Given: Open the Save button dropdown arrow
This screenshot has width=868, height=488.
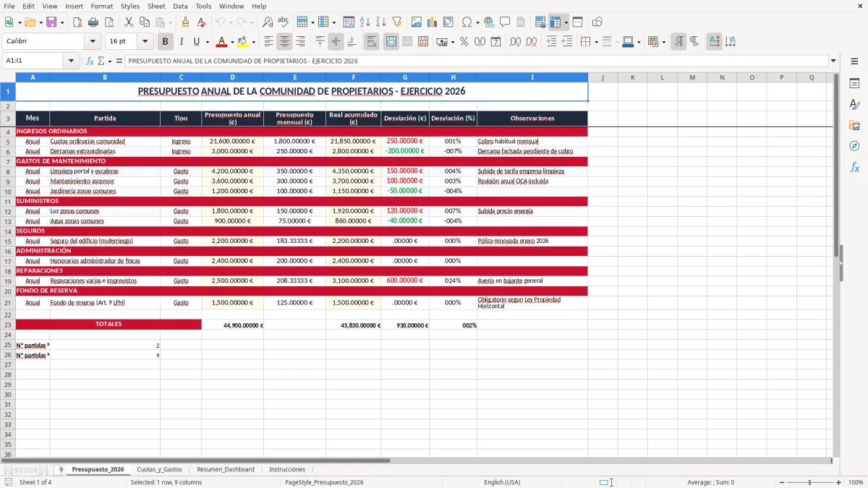Looking at the screenshot, I should point(61,22).
